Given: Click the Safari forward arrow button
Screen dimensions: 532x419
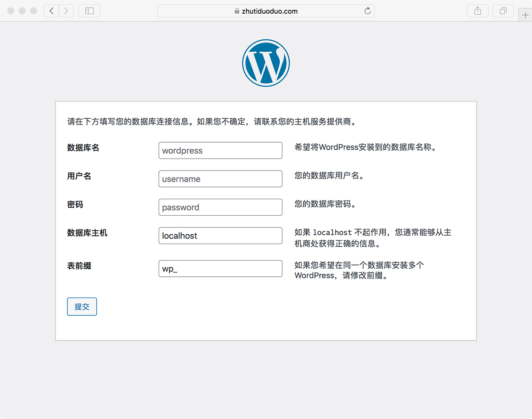Looking at the screenshot, I should pos(66,11).
